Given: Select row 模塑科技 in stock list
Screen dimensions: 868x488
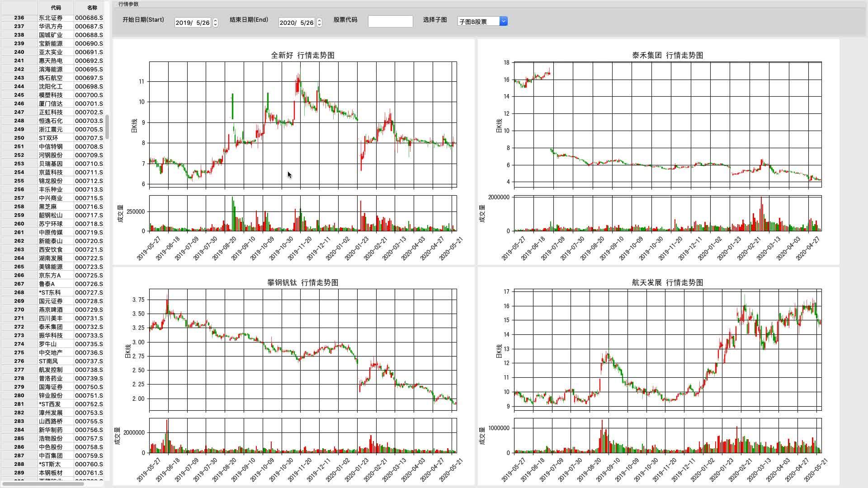Looking at the screenshot, I should (52, 95).
